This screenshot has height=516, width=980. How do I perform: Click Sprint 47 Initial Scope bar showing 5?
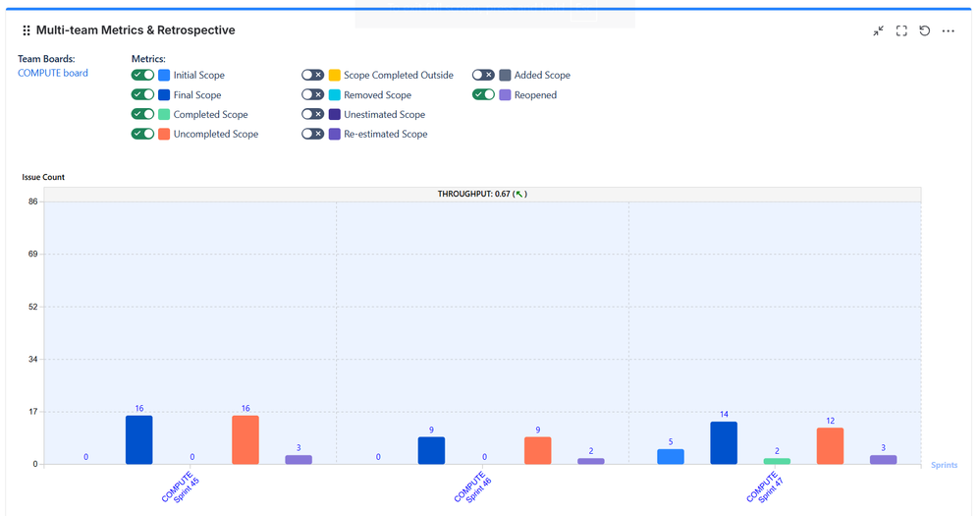[671, 457]
